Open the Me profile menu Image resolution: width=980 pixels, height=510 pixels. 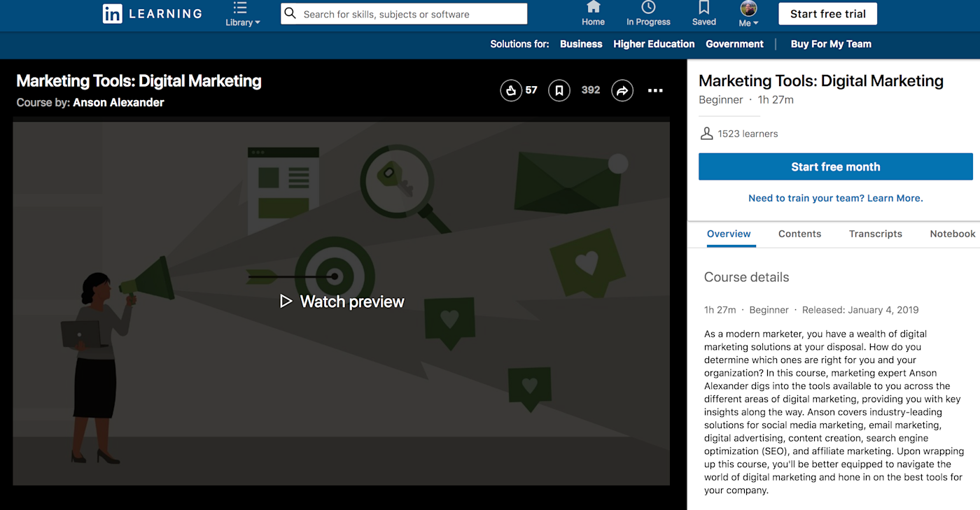click(x=748, y=14)
